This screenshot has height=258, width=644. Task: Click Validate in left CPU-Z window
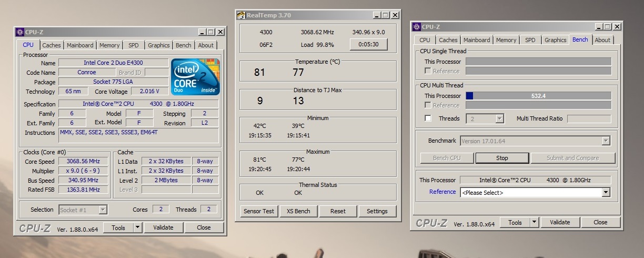(x=163, y=227)
